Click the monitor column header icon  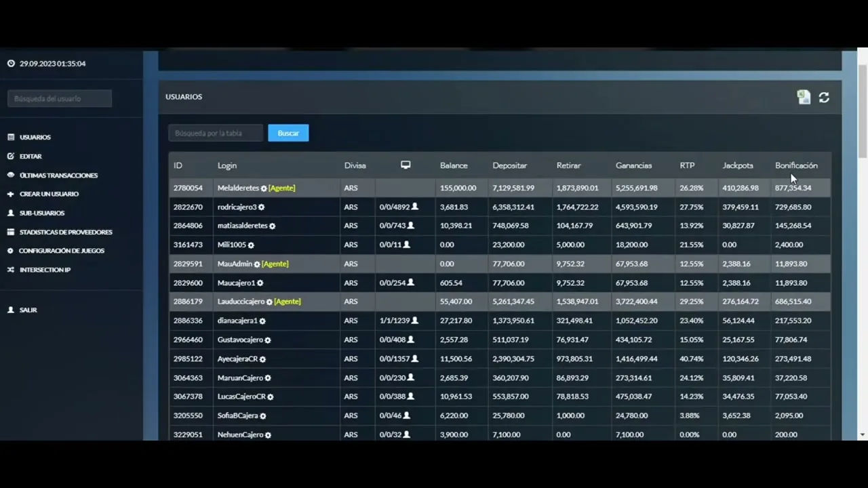click(x=406, y=165)
